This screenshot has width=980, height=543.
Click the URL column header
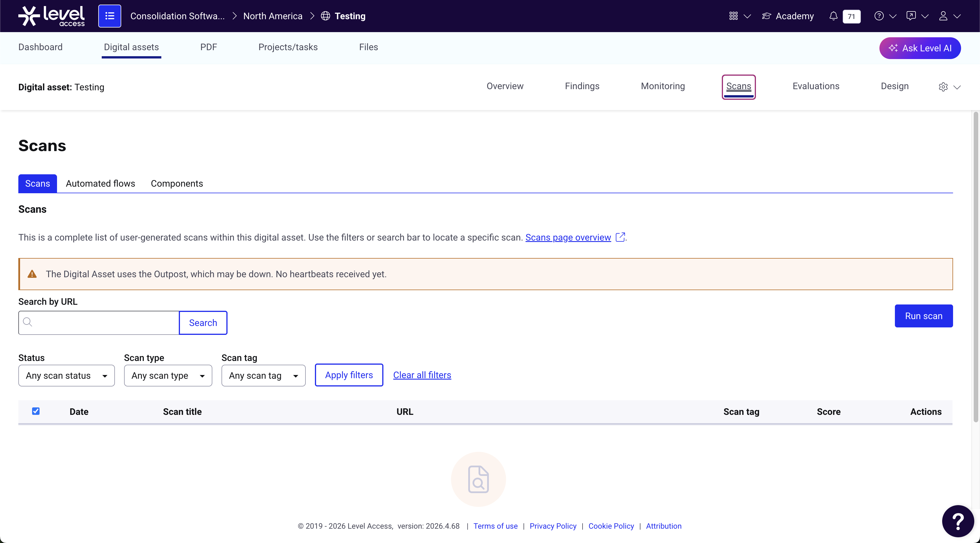coord(405,412)
